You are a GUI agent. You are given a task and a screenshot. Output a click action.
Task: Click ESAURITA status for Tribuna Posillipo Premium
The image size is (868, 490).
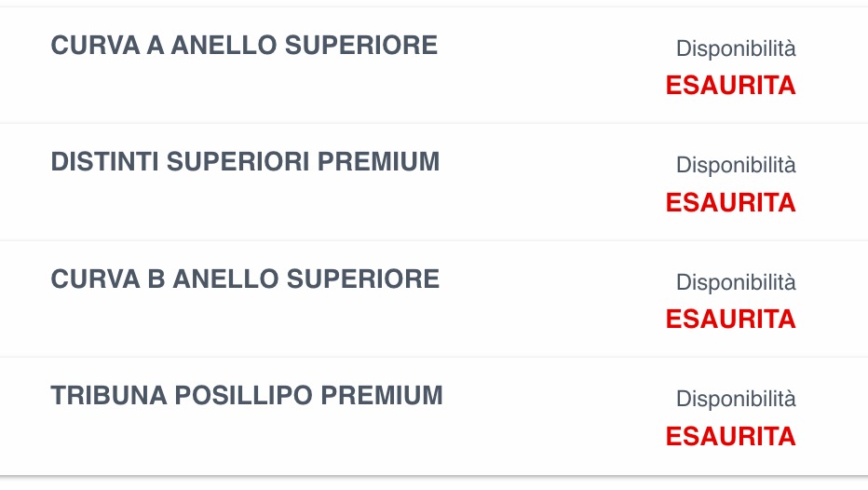(730, 436)
